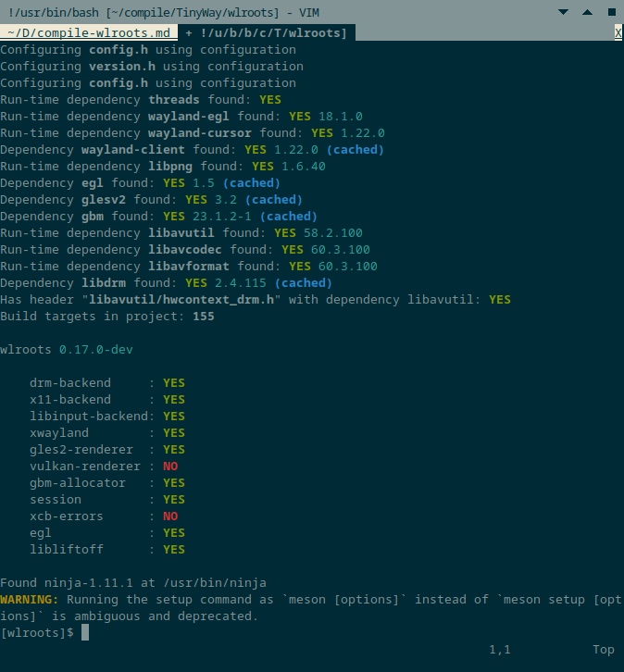The width and height of the screenshot is (624, 672).
Task: Click the Top scroll position indicator
Action: 604,650
